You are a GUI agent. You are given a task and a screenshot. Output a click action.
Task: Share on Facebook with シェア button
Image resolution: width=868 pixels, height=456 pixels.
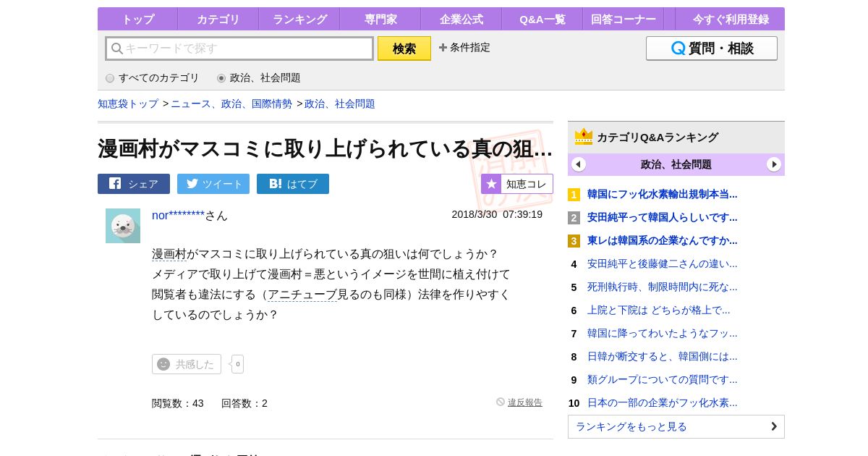pyautogui.click(x=134, y=184)
